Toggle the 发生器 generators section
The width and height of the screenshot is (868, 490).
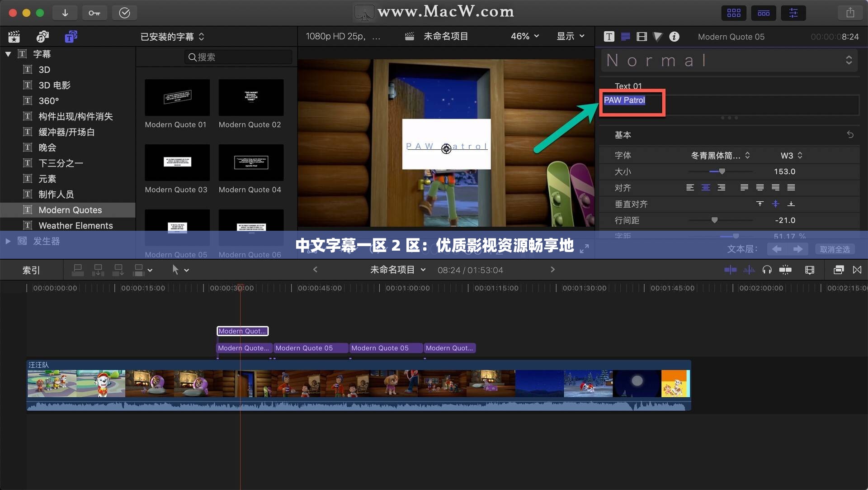(7, 241)
